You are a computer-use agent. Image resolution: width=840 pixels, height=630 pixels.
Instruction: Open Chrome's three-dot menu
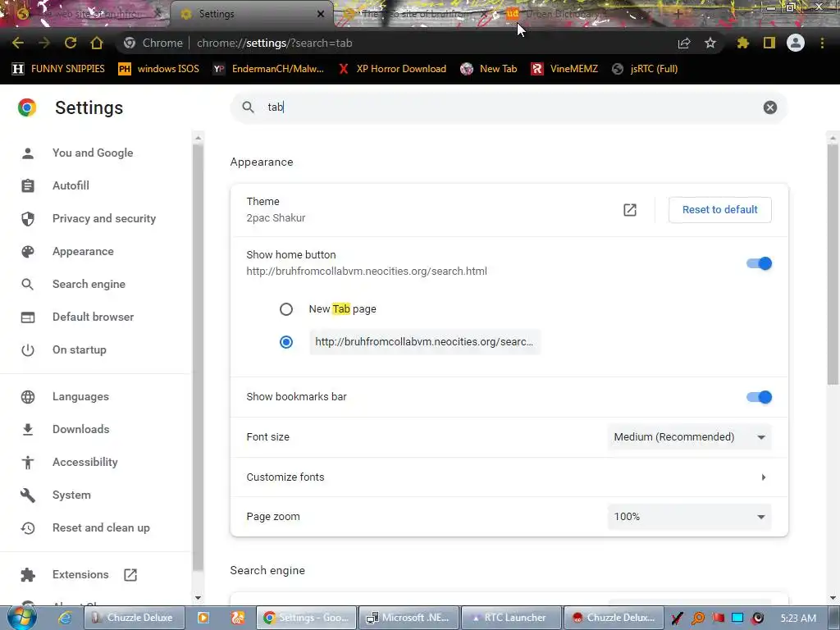[x=822, y=43]
